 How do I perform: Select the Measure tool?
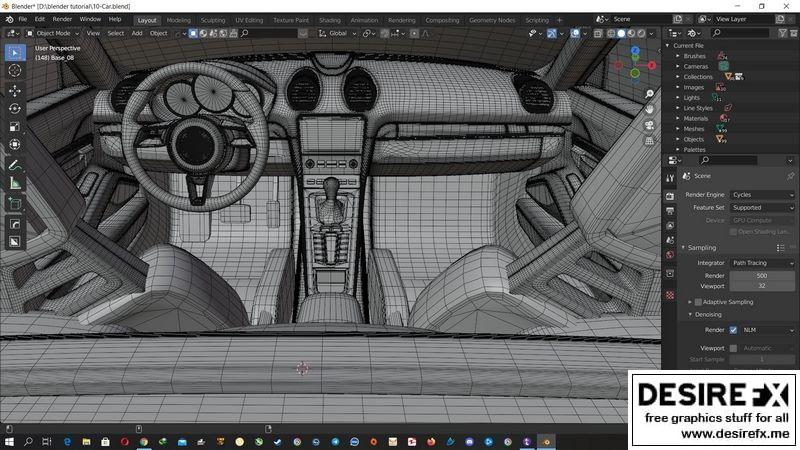pyautogui.click(x=15, y=183)
